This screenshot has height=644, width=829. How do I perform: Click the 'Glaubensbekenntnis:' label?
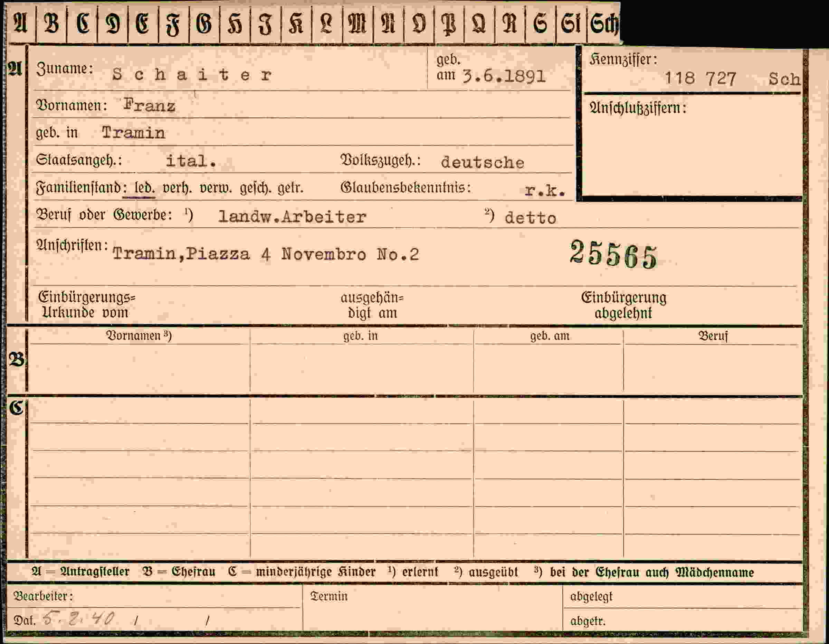click(x=406, y=188)
